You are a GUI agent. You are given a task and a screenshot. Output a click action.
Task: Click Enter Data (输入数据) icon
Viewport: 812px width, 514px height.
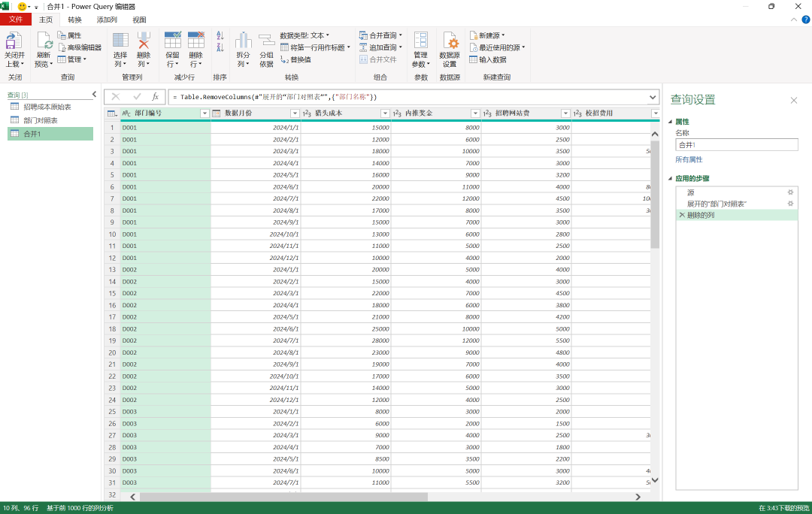tap(474, 59)
